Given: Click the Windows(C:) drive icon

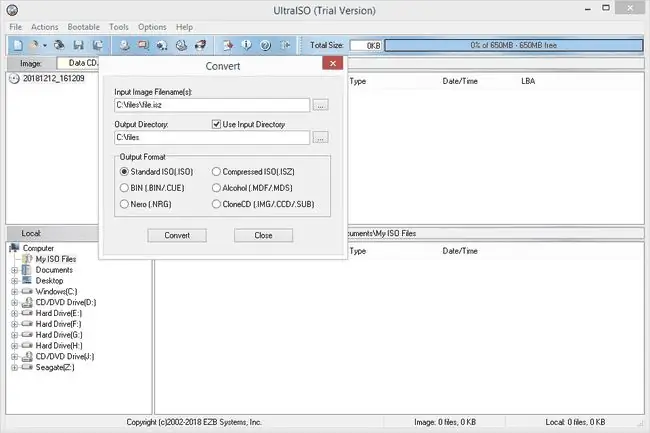Looking at the screenshot, I should click(x=27, y=291).
